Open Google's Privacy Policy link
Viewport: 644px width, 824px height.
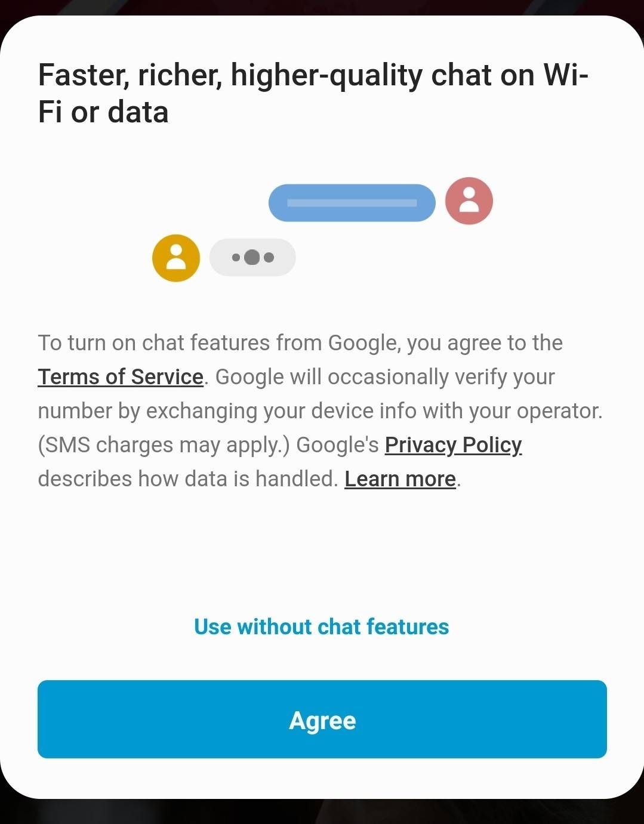coord(453,445)
